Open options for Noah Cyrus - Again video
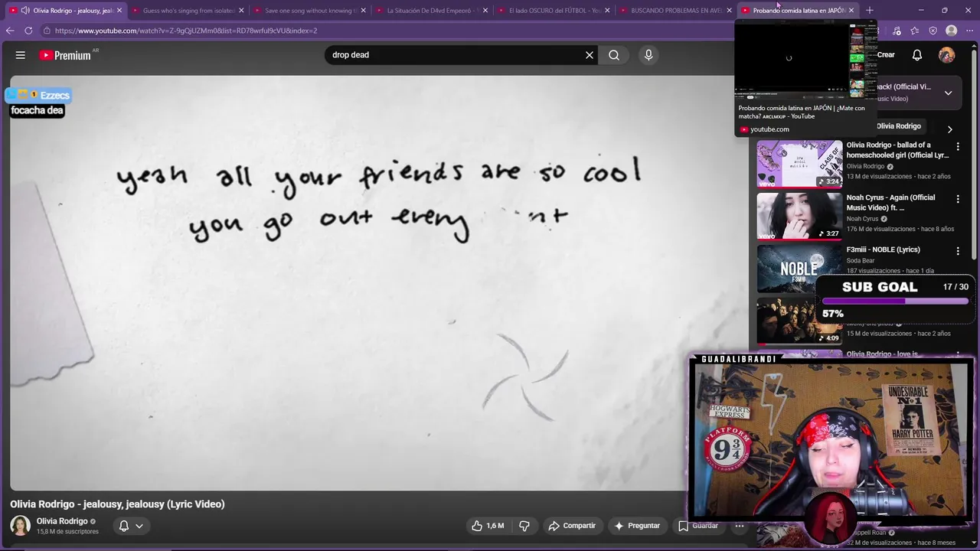Screen dimensions: 980x551 (x=957, y=199)
